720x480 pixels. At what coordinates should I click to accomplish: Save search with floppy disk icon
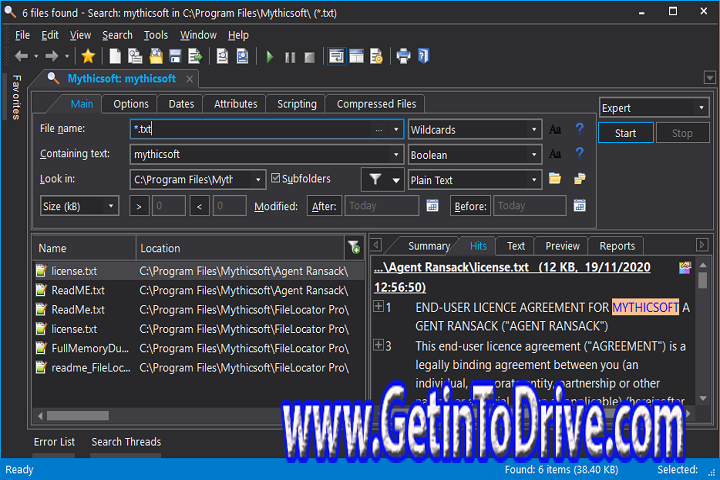pyautogui.click(x=175, y=56)
